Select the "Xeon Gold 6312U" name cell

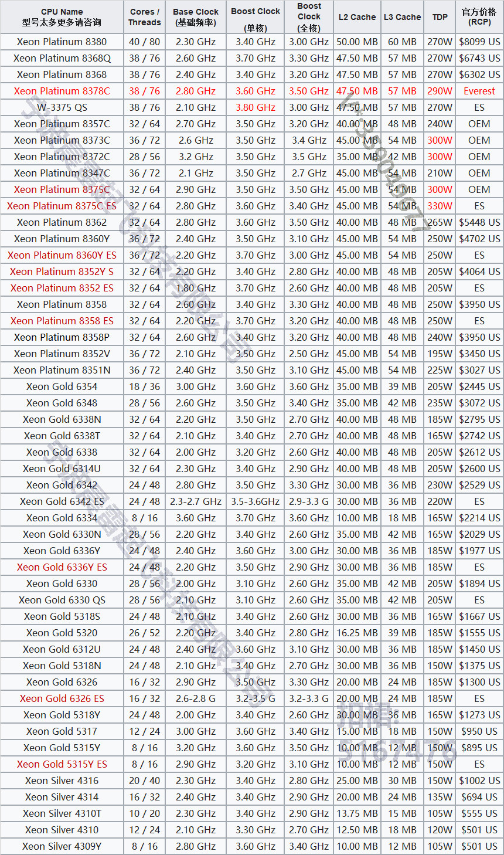click(x=62, y=649)
